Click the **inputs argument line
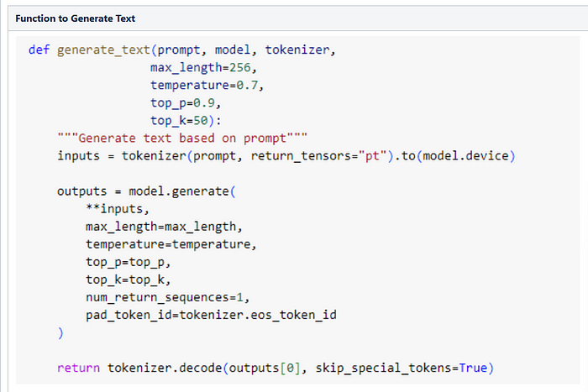This screenshot has height=392, width=588. (x=118, y=209)
